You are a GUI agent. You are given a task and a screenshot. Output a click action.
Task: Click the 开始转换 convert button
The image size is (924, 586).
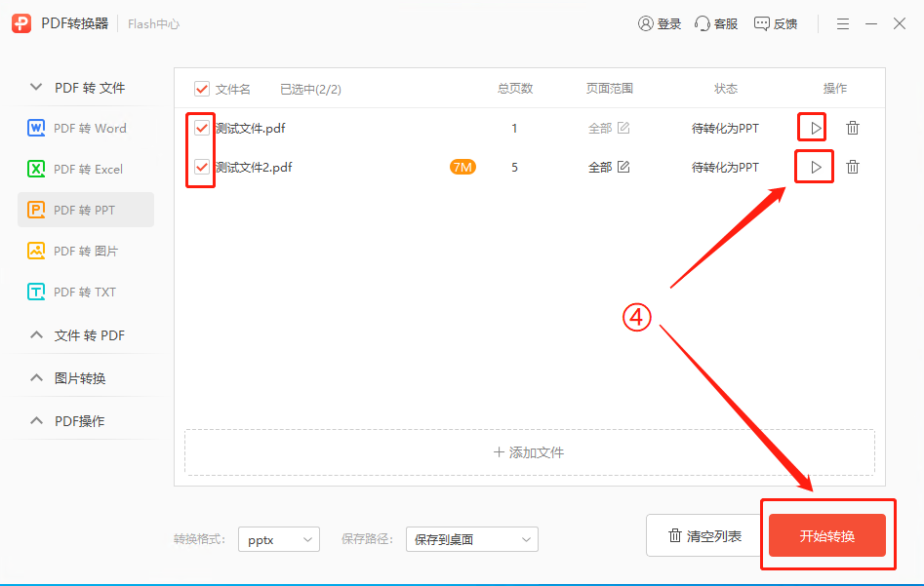coord(826,534)
